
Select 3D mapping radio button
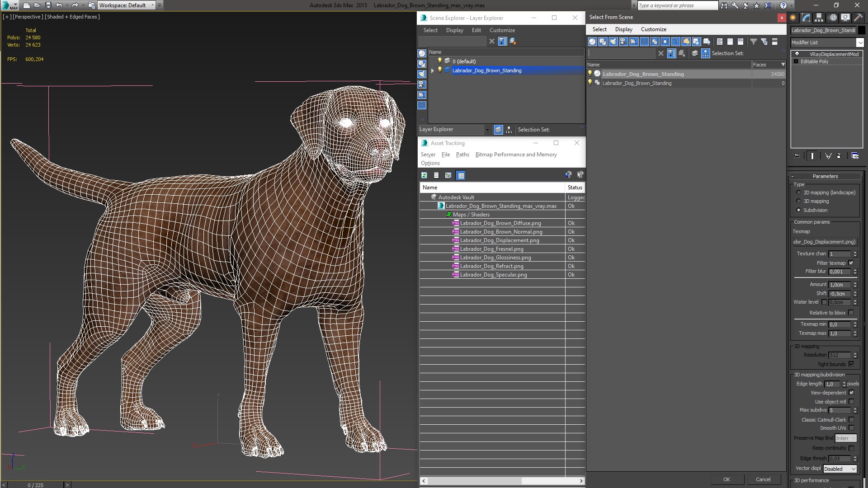pyautogui.click(x=798, y=201)
